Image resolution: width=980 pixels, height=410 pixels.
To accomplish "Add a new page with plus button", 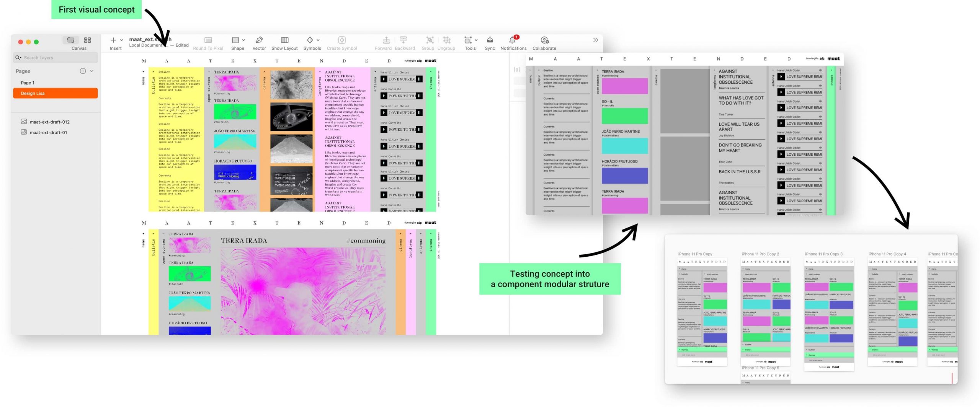I will [x=82, y=71].
